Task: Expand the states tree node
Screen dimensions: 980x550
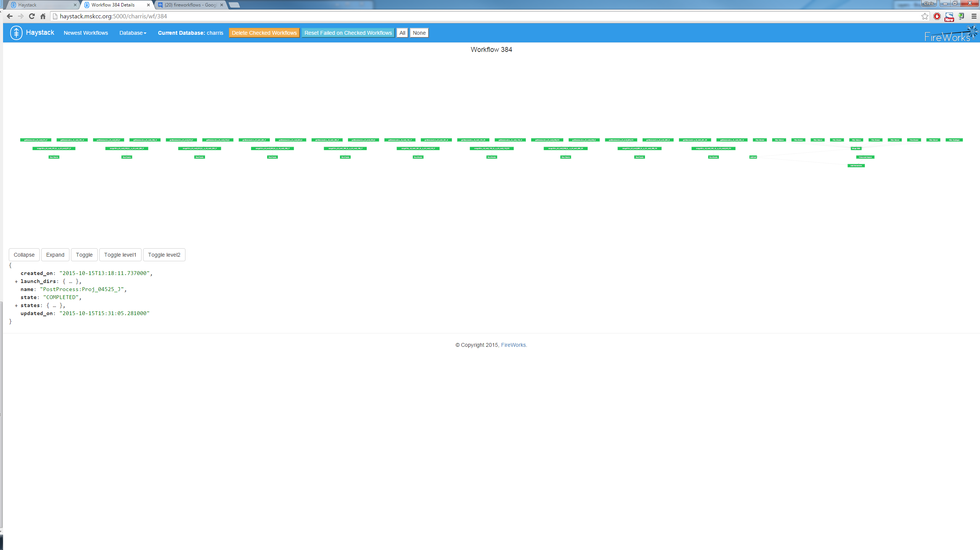Action: [16, 305]
